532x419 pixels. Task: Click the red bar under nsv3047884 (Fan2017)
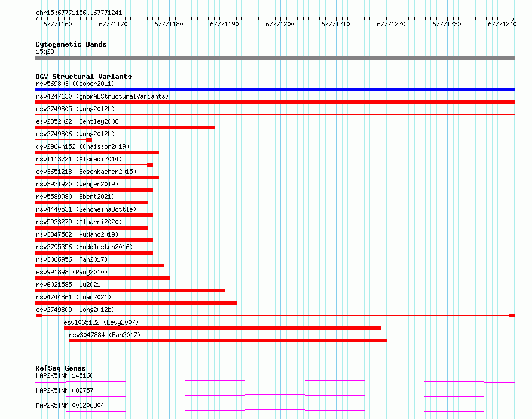pos(228,341)
